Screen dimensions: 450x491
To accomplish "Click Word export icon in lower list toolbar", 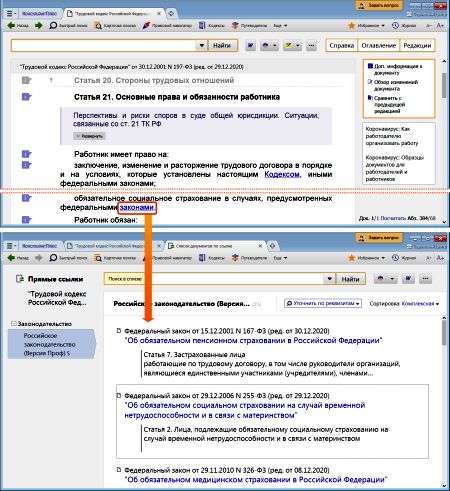I will tap(408, 279).
